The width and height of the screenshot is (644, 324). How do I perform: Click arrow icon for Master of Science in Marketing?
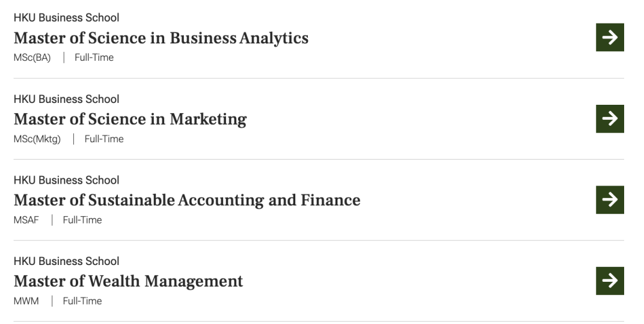pyautogui.click(x=610, y=119)
